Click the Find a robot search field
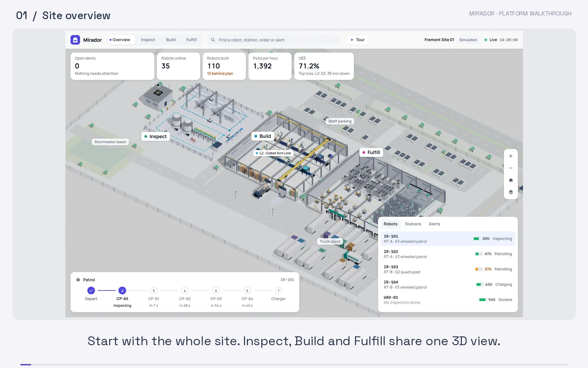 274,40
